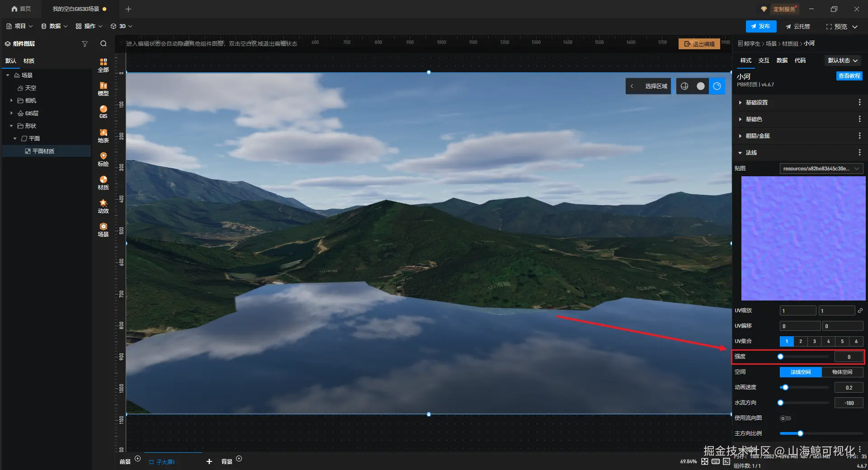Screen dimensions: 868x470
Task: Open the 材质 category in the component sidebar
Action: click(104, 183)
